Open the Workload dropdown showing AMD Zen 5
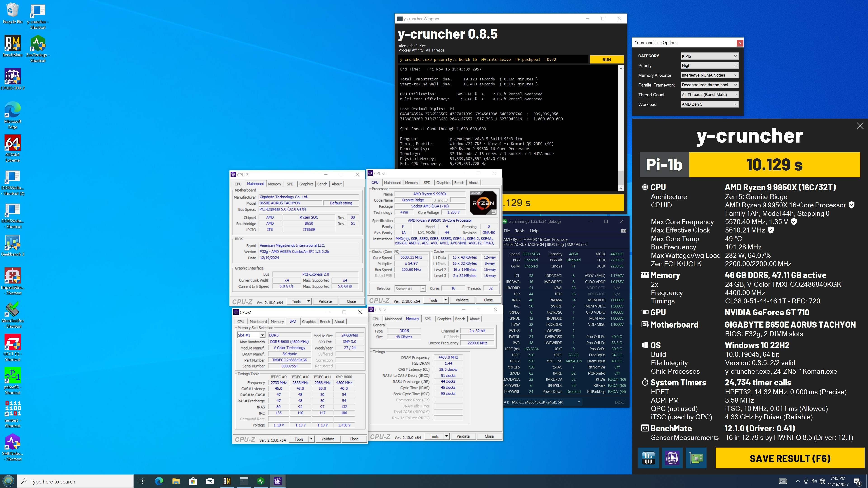The image size is (868, 488). coord(710,104)
